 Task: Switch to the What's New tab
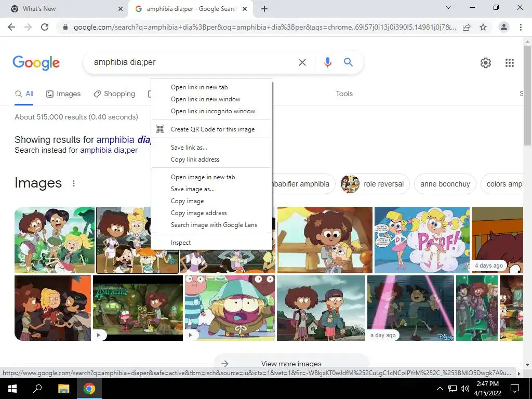click(64, 9)
